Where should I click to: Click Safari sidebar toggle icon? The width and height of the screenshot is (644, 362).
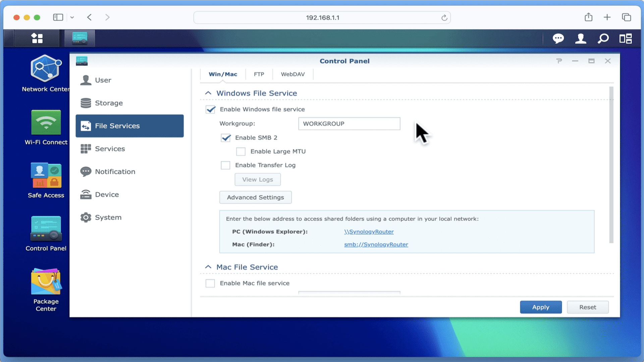pos(58,17)
